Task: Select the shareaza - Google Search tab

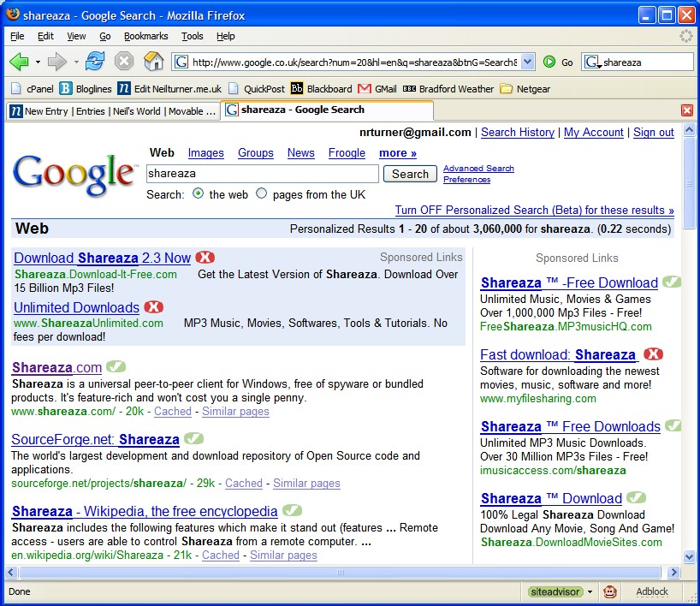Action: click(328, 110)
